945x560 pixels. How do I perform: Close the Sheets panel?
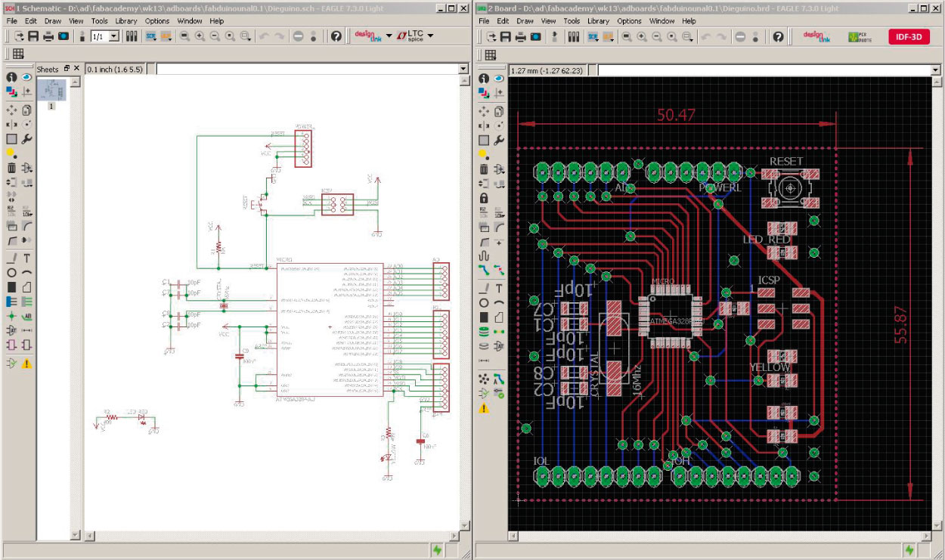(x=76, y=69)
